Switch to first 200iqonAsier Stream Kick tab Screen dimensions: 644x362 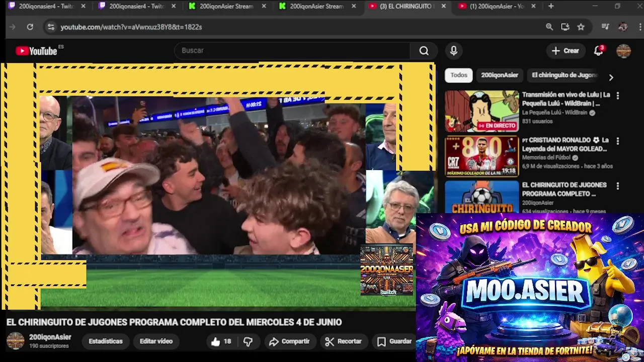point(227,7)
